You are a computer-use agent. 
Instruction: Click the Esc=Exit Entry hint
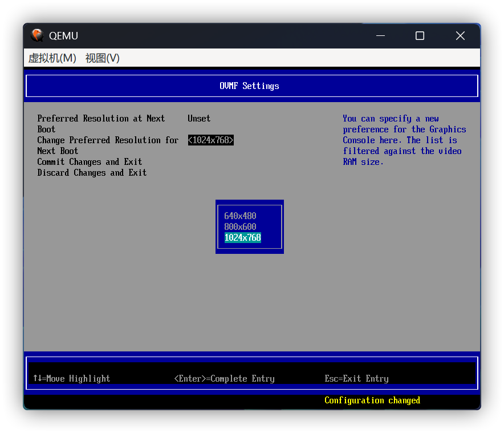tap(356, 379)
